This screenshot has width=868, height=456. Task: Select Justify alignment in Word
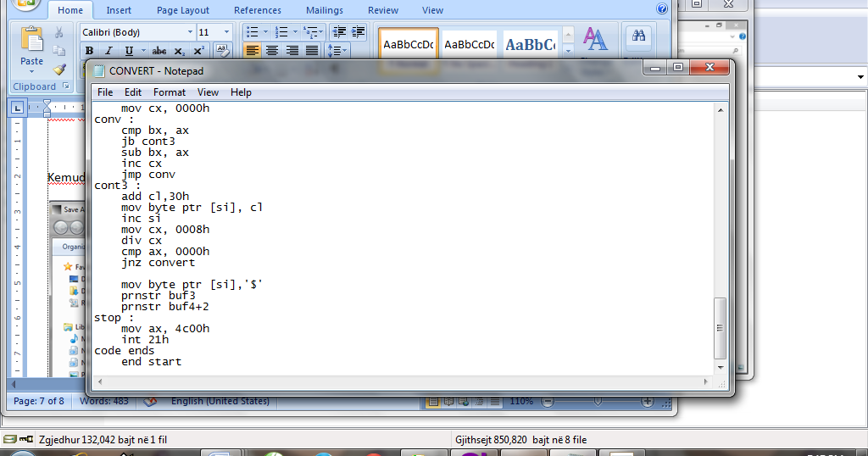pyautogui.click(x=312, y=51)
